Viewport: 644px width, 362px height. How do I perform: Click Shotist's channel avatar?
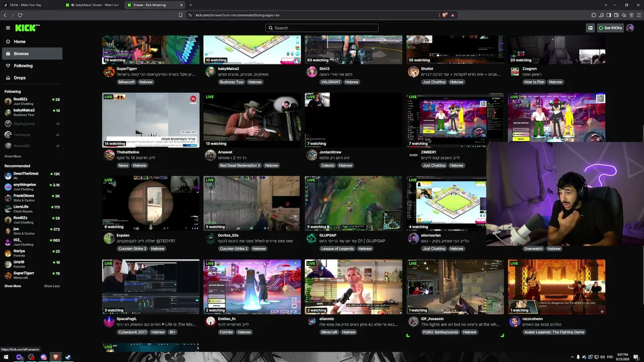coord(413,71)
